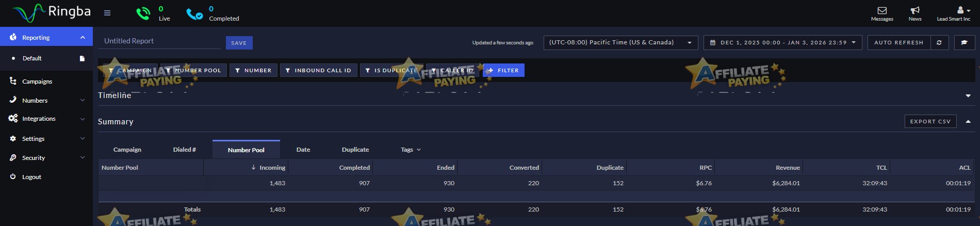
Task: Click the Untitled Report name field
Action: pyautogui.click(x=159, y=41)
